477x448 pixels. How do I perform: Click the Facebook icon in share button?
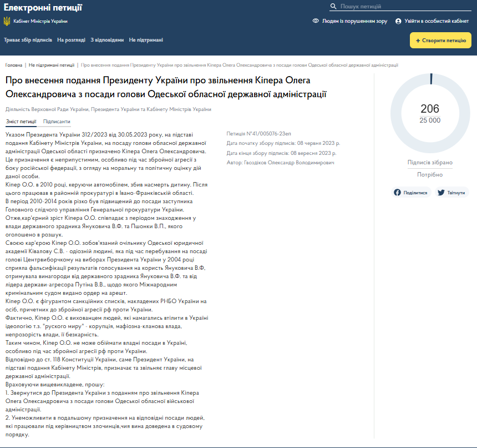397,193
